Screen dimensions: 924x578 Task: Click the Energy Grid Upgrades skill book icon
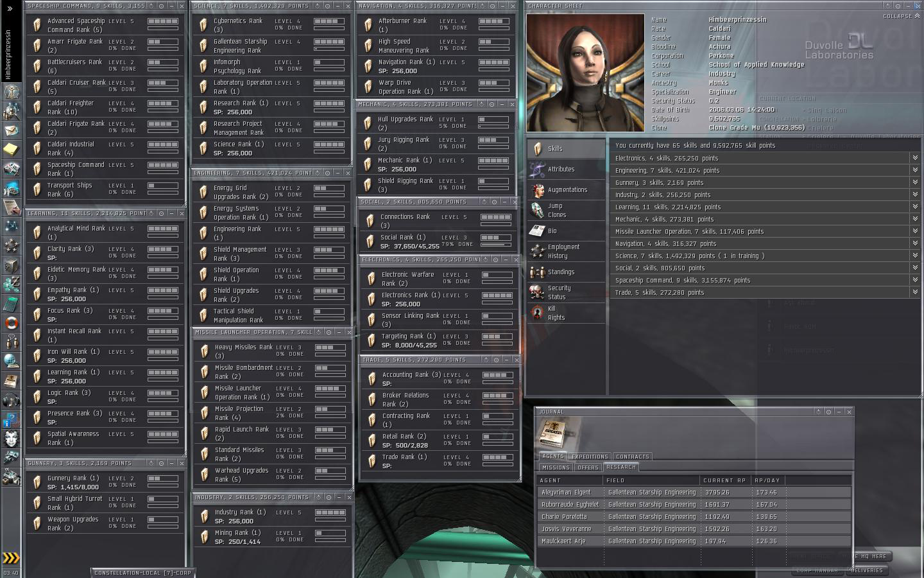tap(204, 191)
